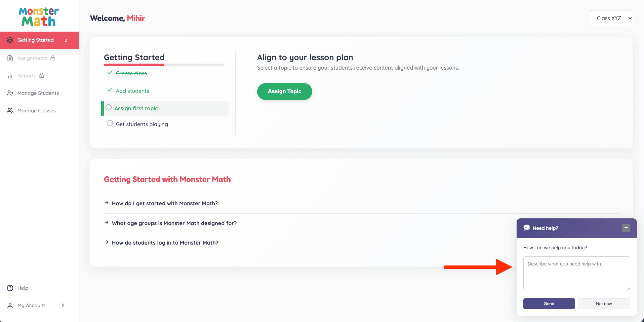Click the help description text box
Viewport: 644px width, 322px height.
[x=576, y=273]
